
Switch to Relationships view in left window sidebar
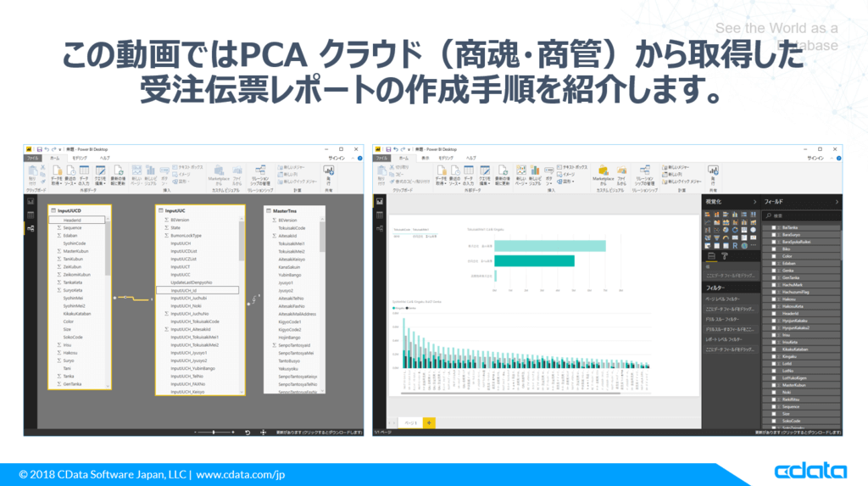coord(31,228)
